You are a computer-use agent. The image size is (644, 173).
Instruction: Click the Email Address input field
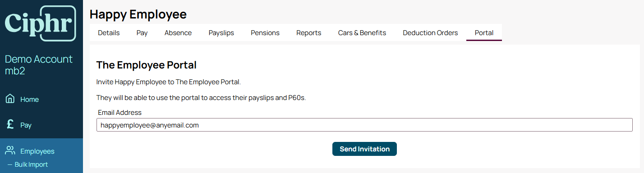pos(364,125)
